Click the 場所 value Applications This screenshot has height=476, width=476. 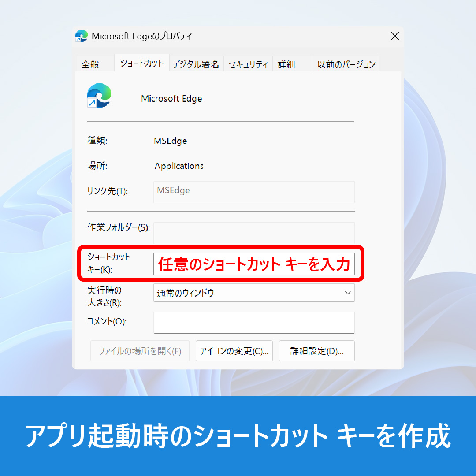click(179, 166)
